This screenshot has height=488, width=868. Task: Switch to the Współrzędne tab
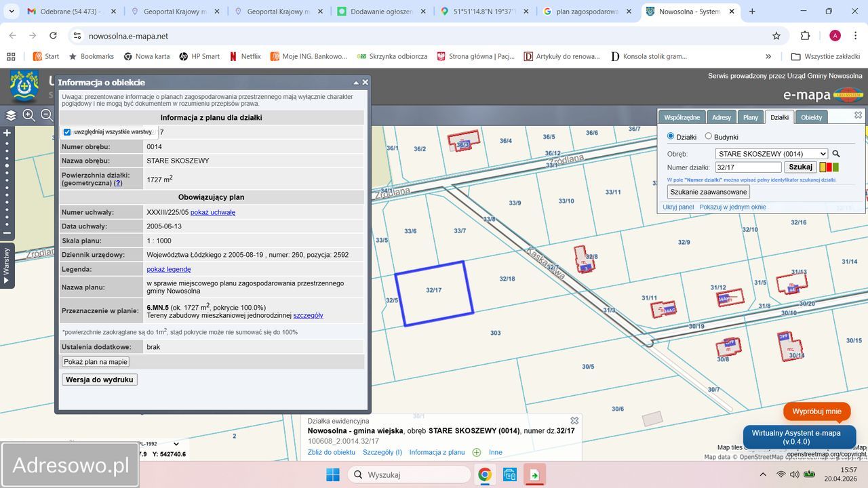682,117
